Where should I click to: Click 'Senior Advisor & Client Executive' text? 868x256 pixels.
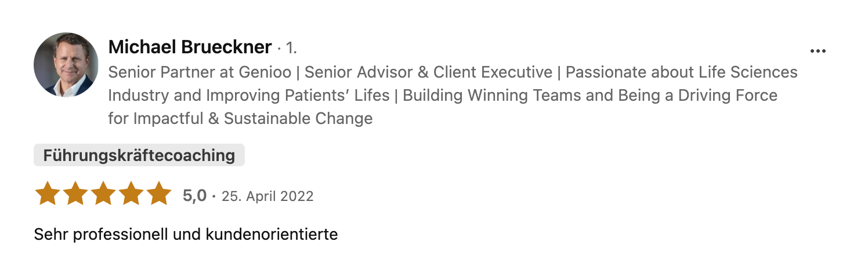point(428,72)
